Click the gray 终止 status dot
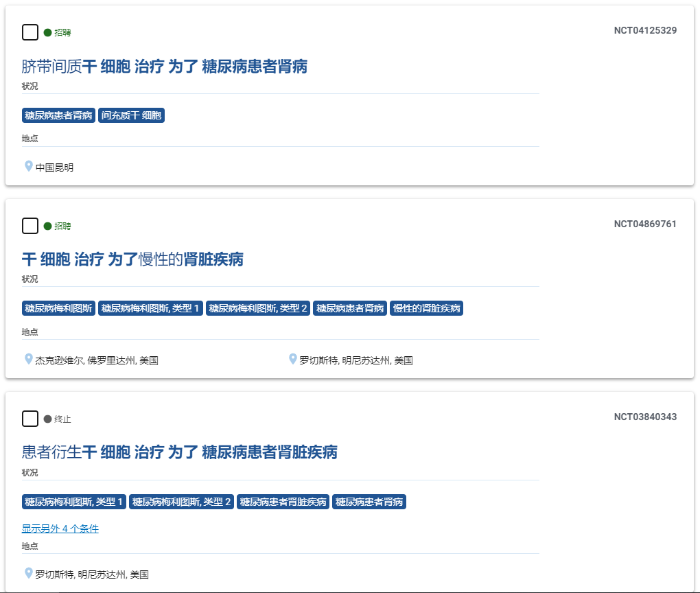Screen dimensions: 700x593 [47, 419]
